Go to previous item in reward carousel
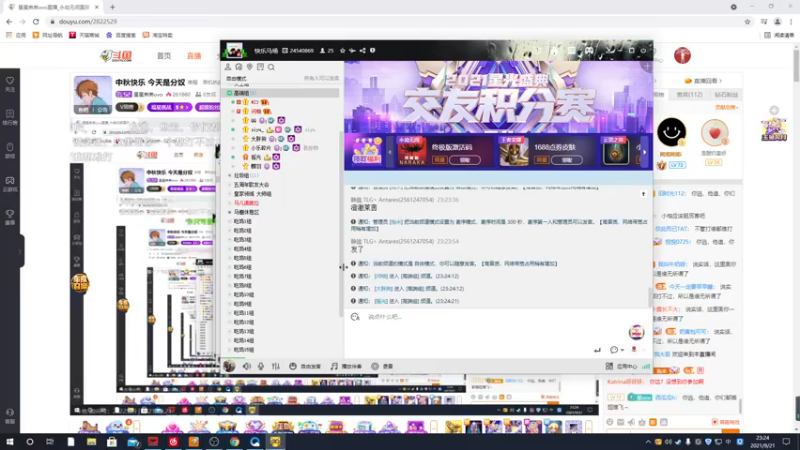Viewport: 800px width, 450px height. coord(390,152)
